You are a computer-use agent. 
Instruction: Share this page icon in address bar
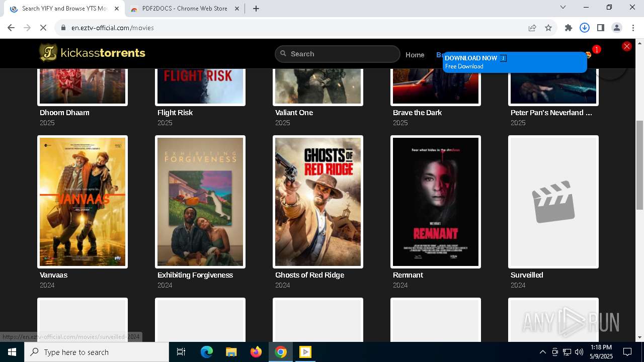point(532,28)
